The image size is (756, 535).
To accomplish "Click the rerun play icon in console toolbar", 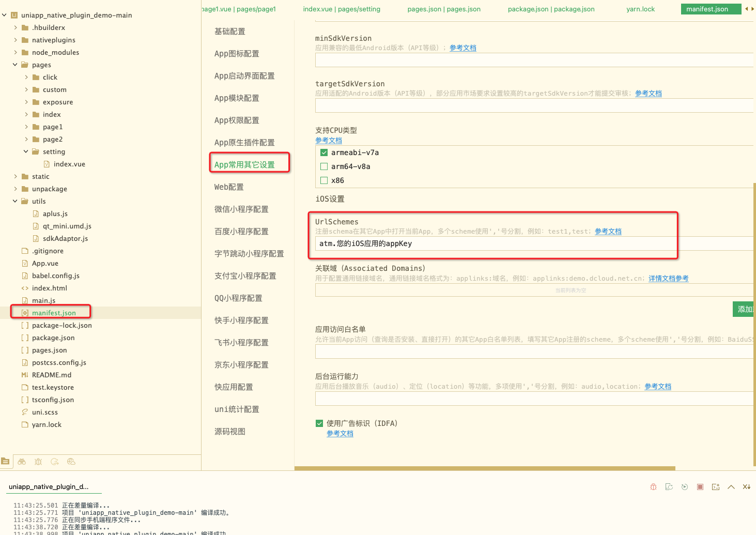I will pos(685,487).
